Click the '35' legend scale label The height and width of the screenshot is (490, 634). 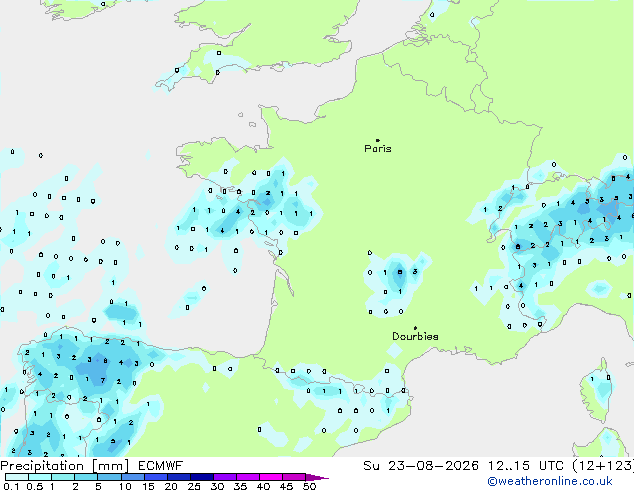click(x=240, y=486)
